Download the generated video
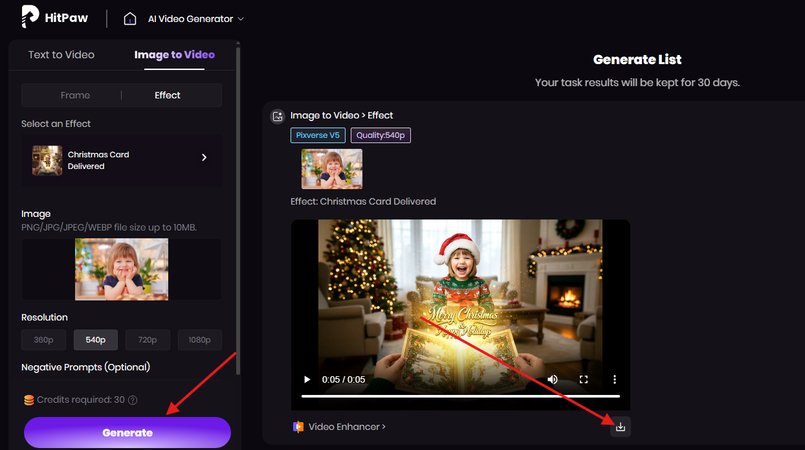 tap(620, 427)
